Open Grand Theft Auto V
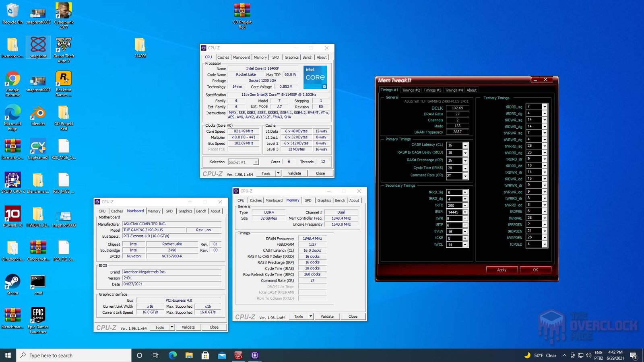The image size is (644, 362). click(x=64, y=44)
